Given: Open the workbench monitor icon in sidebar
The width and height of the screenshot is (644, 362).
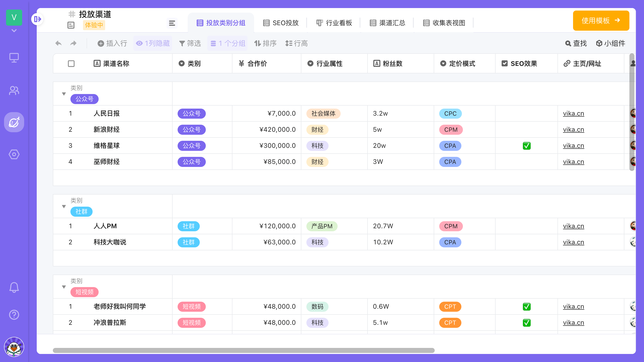Looking at the screenshot, I should (14, 58).
